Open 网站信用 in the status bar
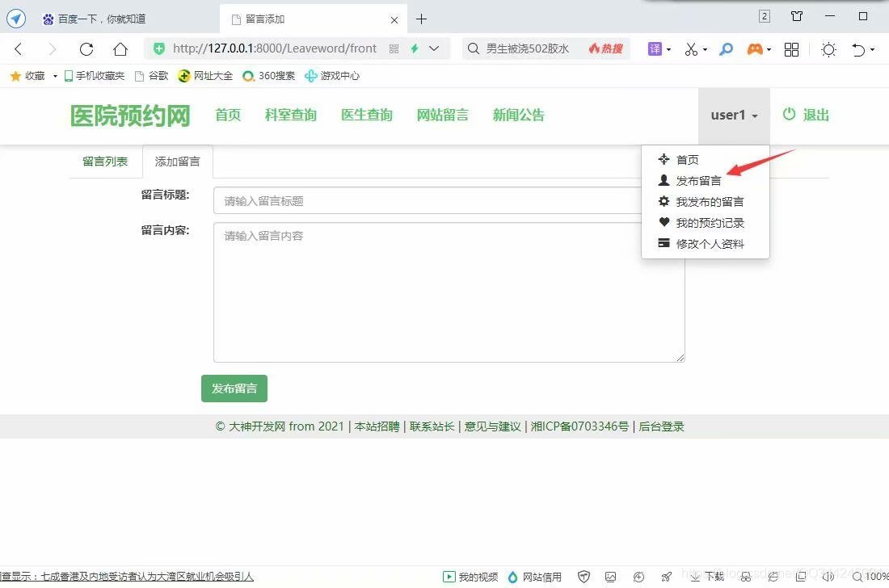 tap(535, 577)
